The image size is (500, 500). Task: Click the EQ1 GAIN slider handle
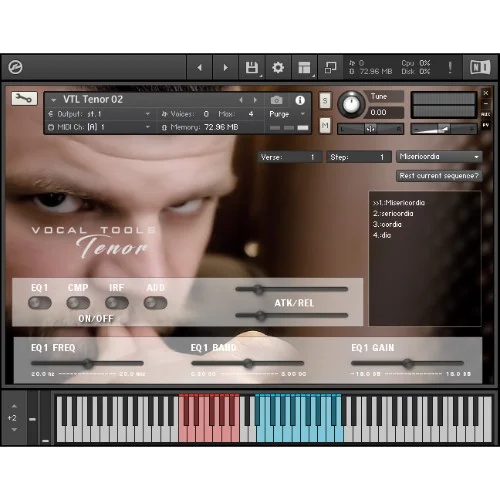(407, 363)
